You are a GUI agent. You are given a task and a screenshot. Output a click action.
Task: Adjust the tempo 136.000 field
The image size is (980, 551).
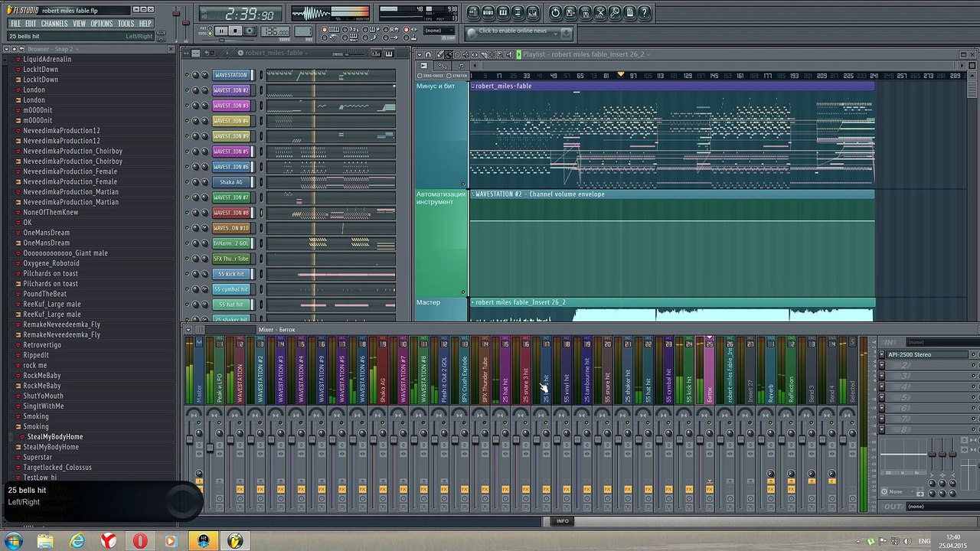click(276, 31)
